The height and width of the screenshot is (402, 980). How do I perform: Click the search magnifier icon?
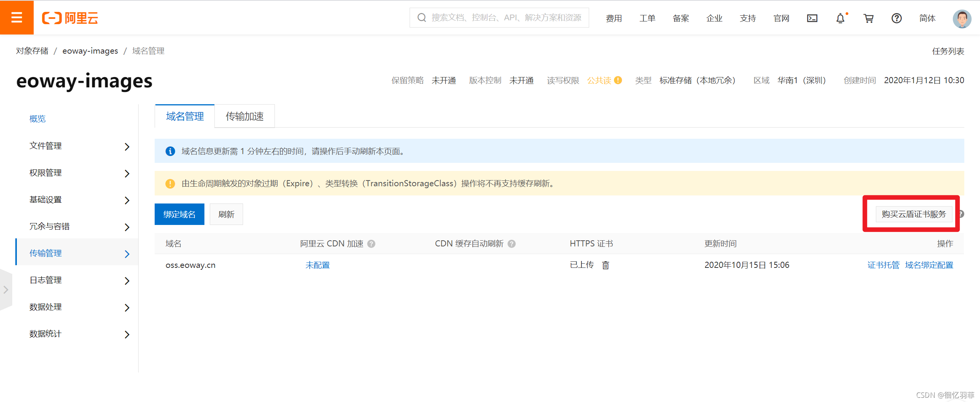422,18
